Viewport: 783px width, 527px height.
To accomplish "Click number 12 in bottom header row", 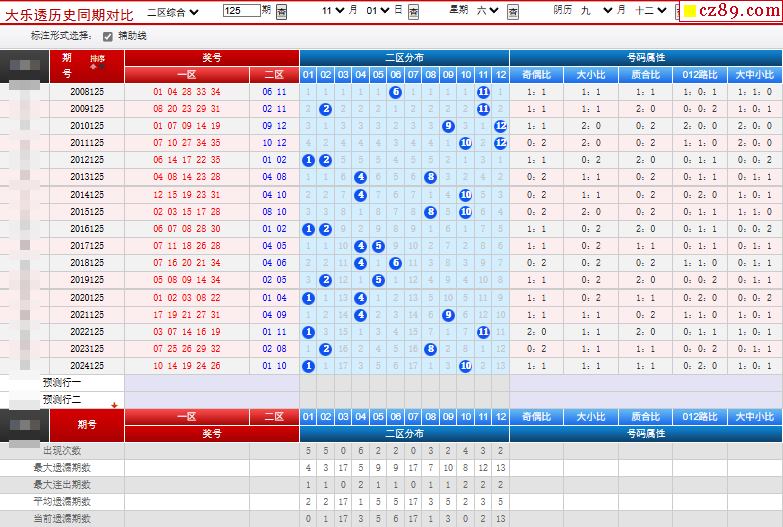I will point(500,417).
